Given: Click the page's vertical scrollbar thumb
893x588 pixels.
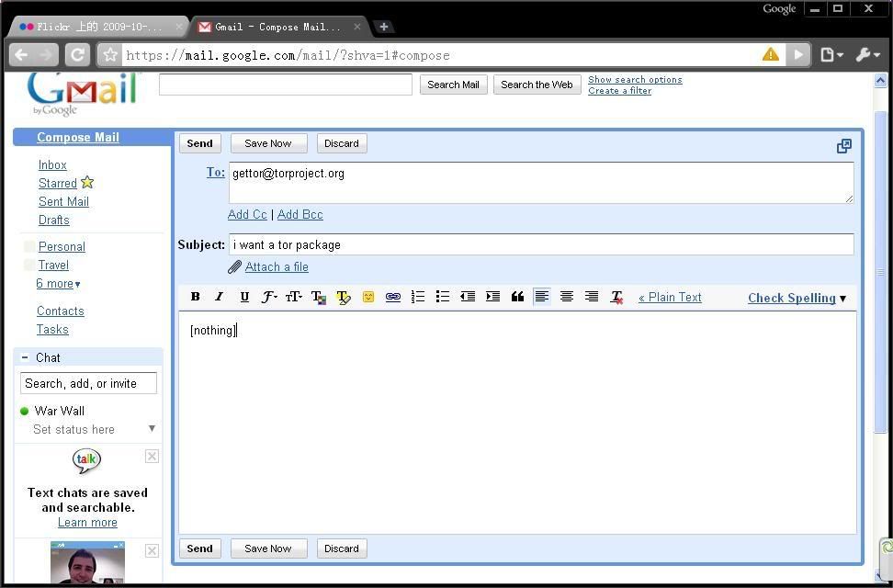Looking at the screenshot, I should [880, 272].
